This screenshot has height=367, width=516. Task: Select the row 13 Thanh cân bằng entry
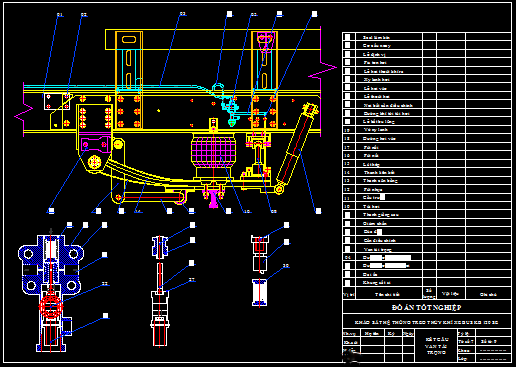(x=427, y=181)
